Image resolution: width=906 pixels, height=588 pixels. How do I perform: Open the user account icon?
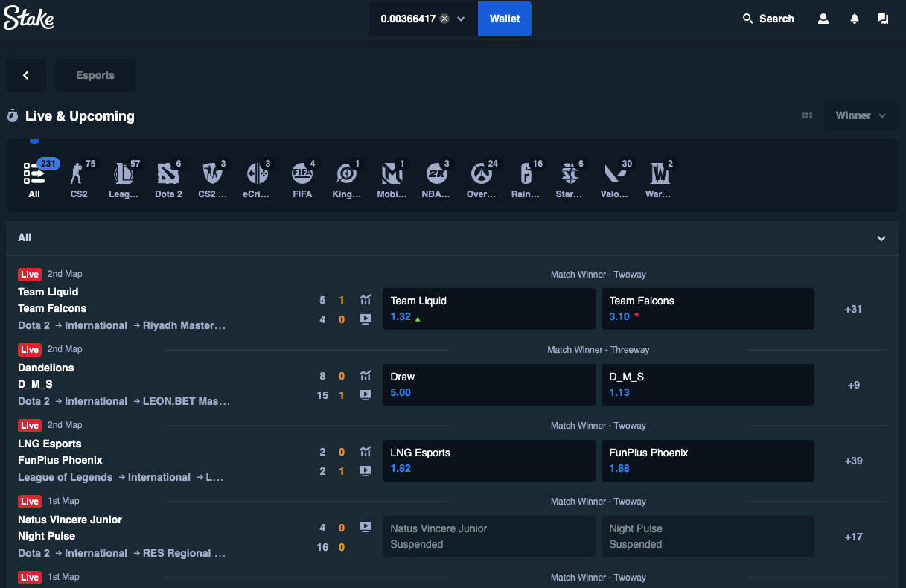823,19
